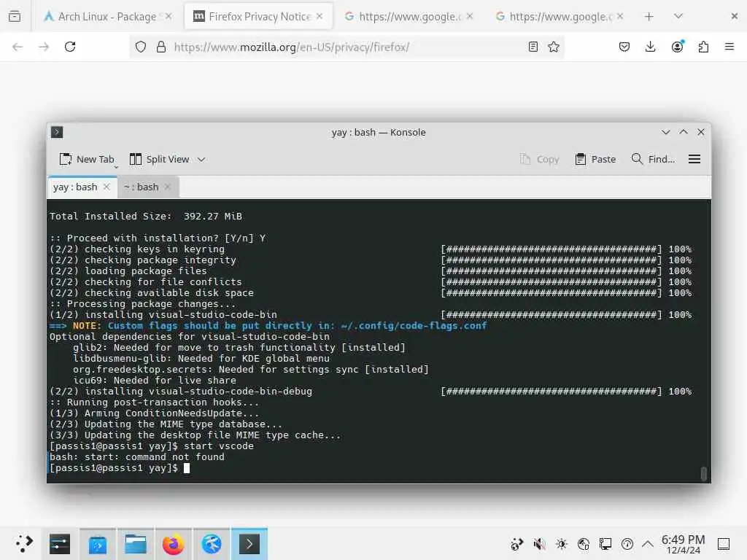The width and height of the screenshot is (747, 560).
Task: Maximize the Konsole window using the up chevron
Action: (683, 132)
